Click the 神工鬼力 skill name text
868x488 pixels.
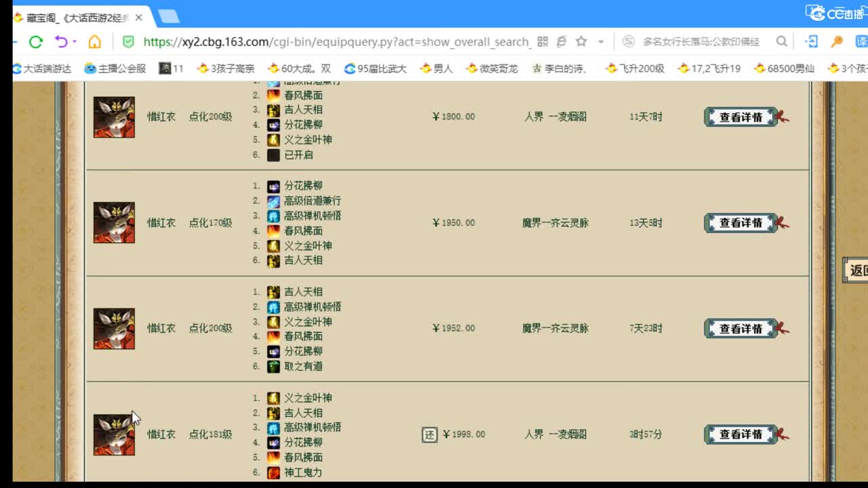click(x=302, y=472)
